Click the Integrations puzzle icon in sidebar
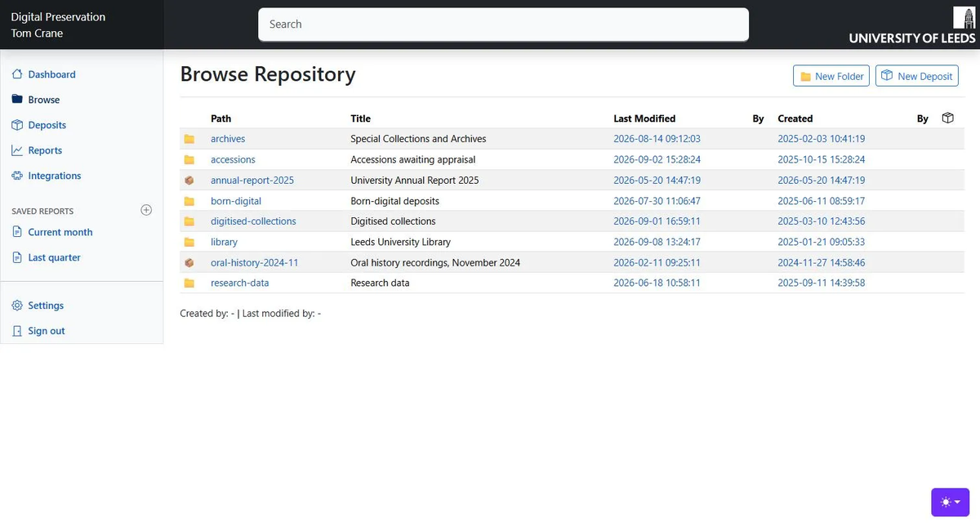The image size is (980, 527). [x=17, y=176]
